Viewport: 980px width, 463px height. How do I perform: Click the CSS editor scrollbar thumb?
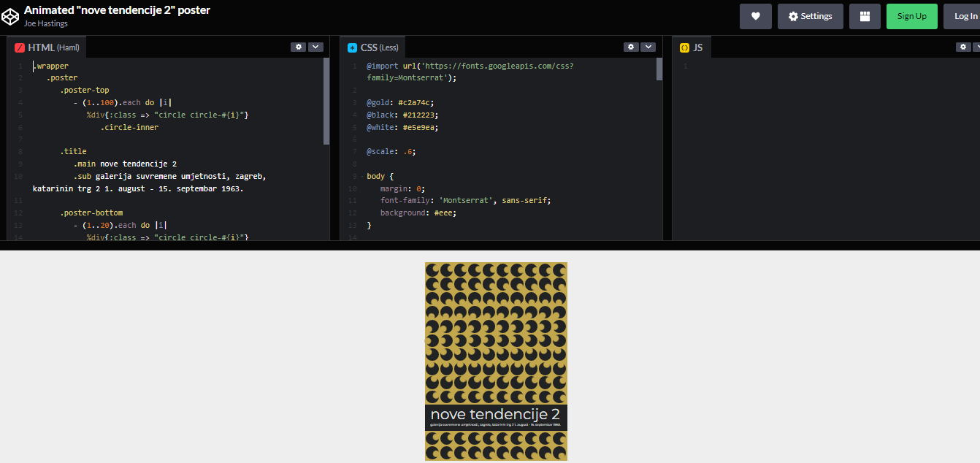(659, 69)
